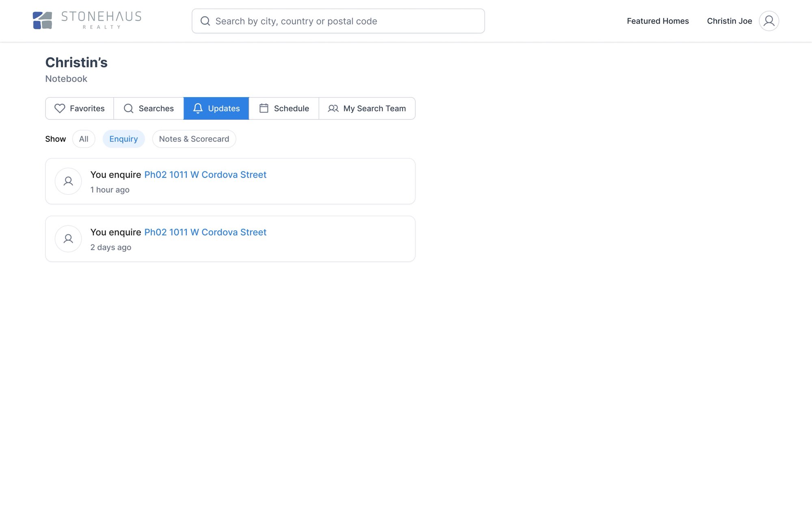The height and width of the screenshot is (508, 812).
Task: Show All updates filter
Action: tap(84, 139)
